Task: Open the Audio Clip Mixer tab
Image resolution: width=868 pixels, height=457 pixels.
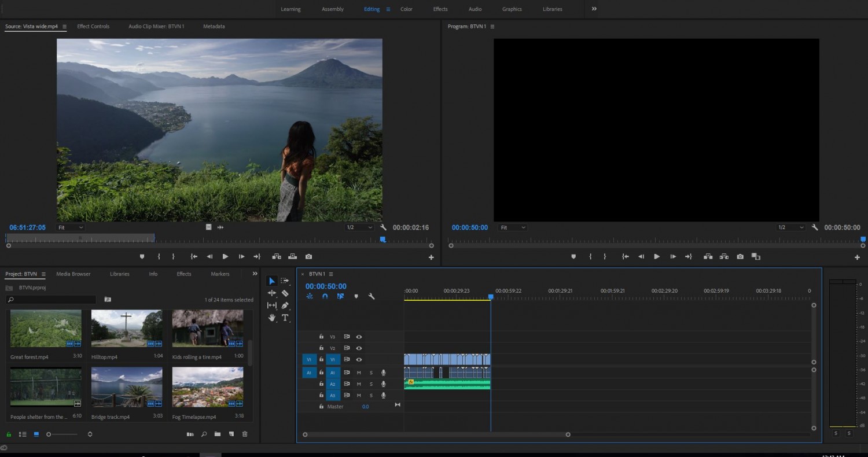Action: pyautogui.click(x=156, y=27)
